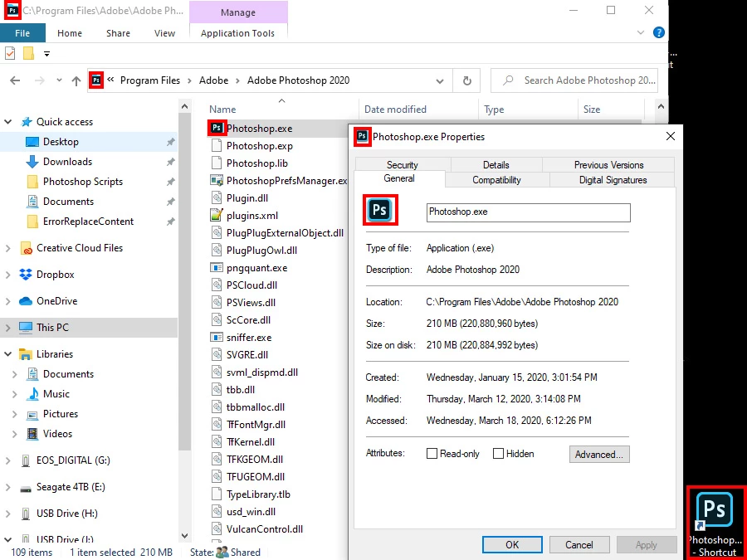
Task: Click the Dropbox icon in navigation pane
Action: click(26, 275)
